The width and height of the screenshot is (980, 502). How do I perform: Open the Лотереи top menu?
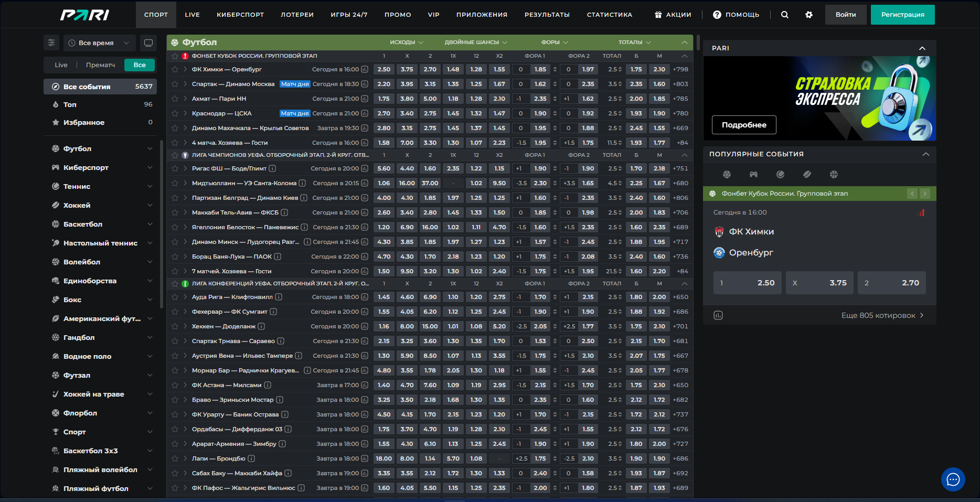click(297, 15)
